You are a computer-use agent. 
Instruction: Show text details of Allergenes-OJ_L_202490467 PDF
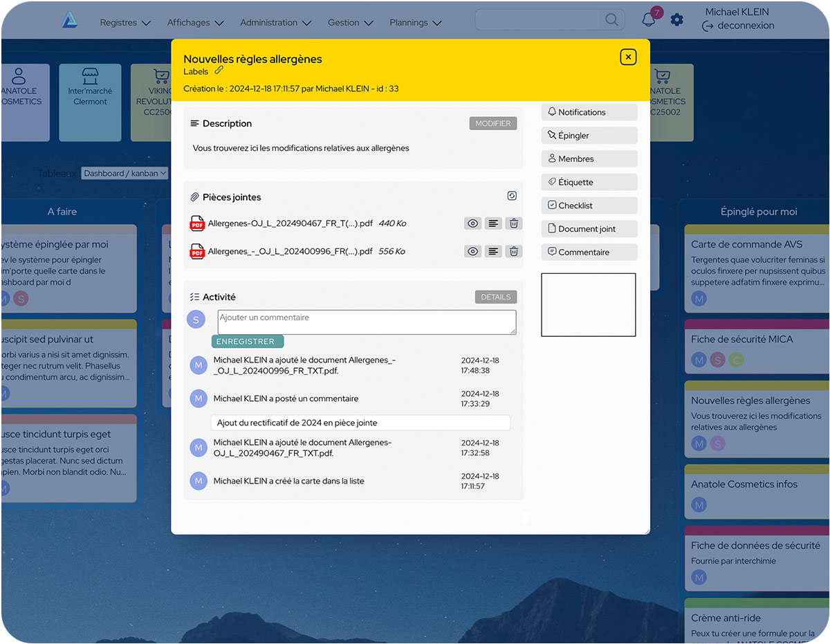[492, 223]
